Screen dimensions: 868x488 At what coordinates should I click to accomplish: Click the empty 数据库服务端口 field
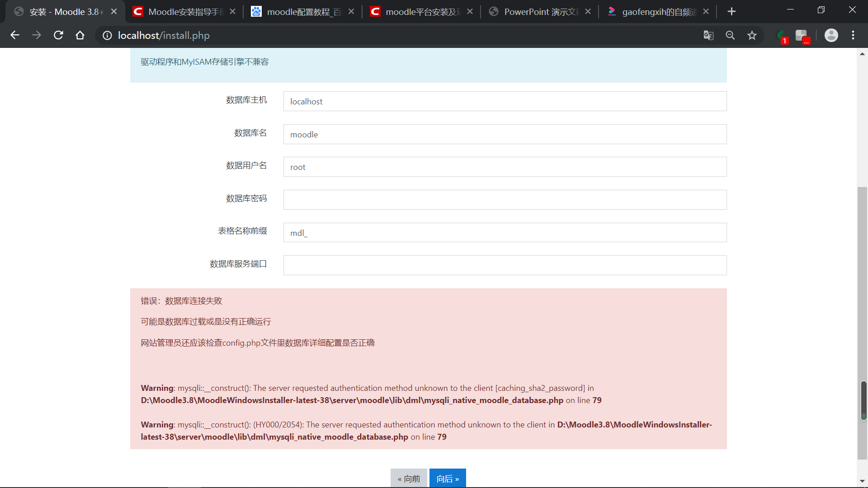(505, 265)
